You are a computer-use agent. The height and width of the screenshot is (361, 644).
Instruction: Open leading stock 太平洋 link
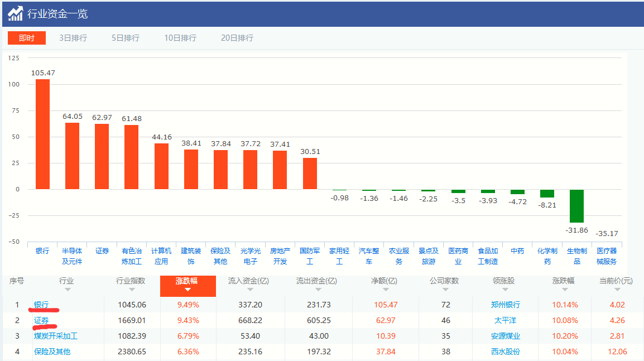coord(505,320)
